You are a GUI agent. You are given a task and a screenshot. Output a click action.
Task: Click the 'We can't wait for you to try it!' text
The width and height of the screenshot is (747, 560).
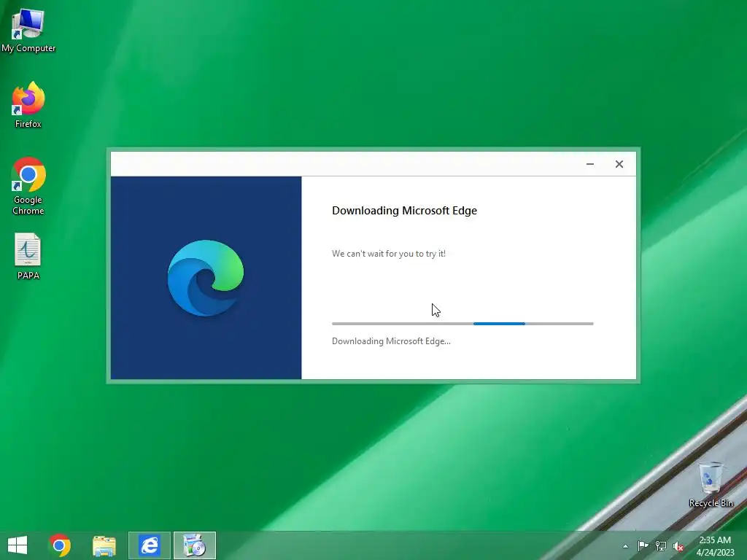point(389,254)
